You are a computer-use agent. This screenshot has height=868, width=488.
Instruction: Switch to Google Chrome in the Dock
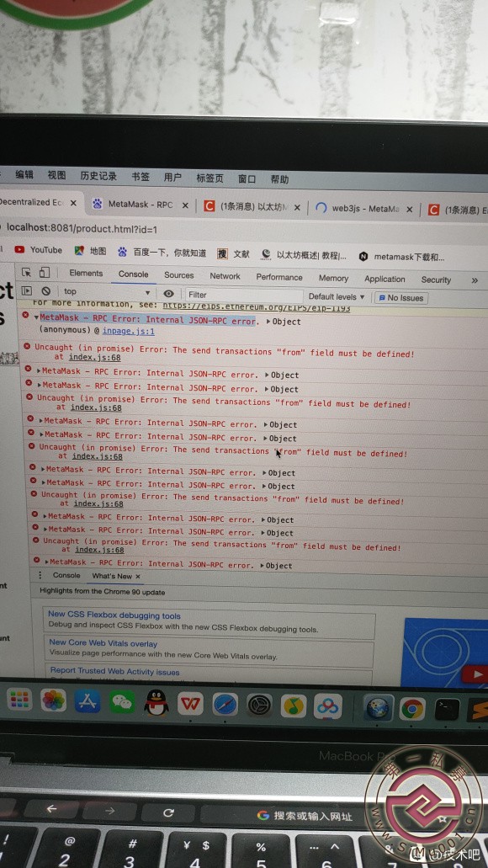[412, 709]
